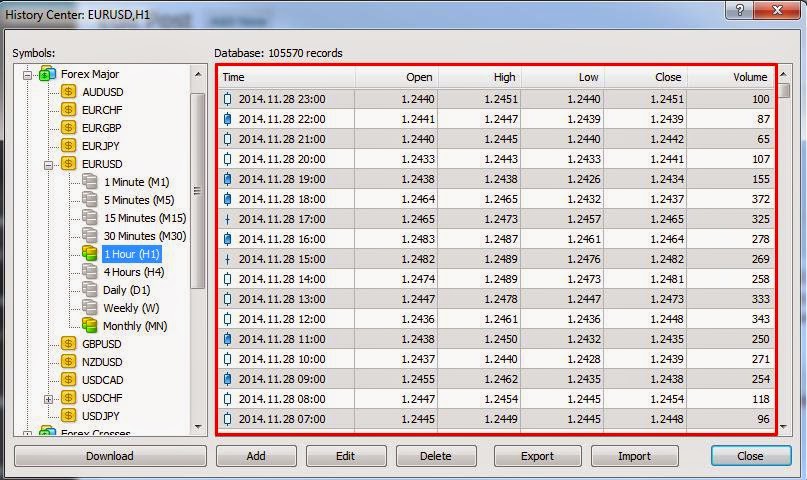
Task: Expand the USDCHF tree node
Action: pyautogui.click(x=48, y=399)
